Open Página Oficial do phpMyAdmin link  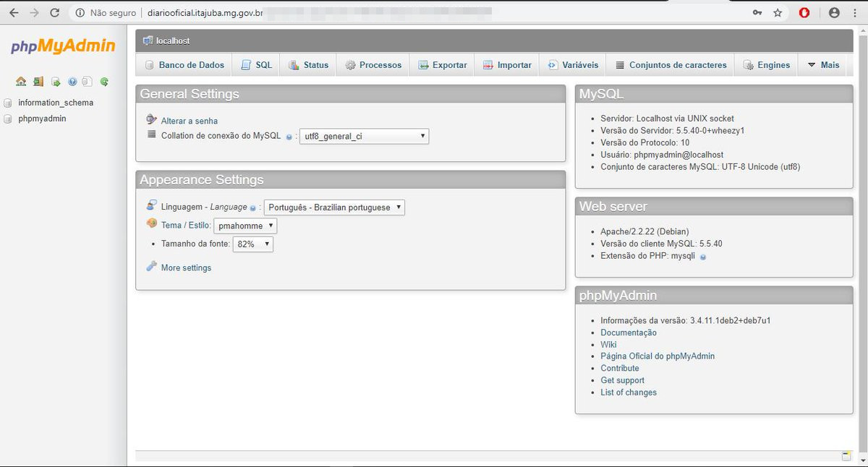tap(658, 356)
